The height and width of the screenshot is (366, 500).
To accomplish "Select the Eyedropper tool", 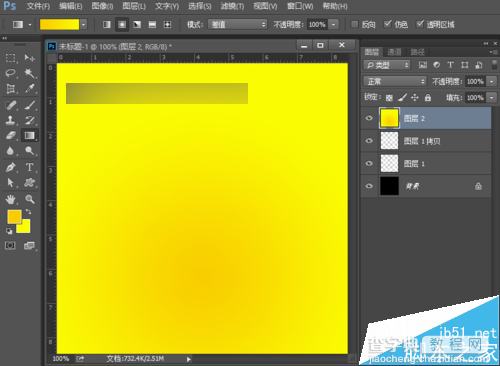I will [30, 89].
